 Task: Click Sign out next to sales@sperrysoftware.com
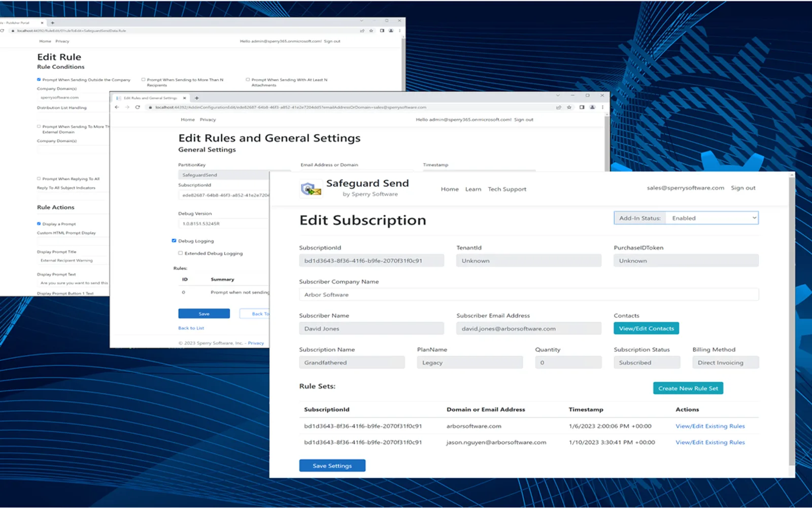pyautogui.click(x=743, y=188)
